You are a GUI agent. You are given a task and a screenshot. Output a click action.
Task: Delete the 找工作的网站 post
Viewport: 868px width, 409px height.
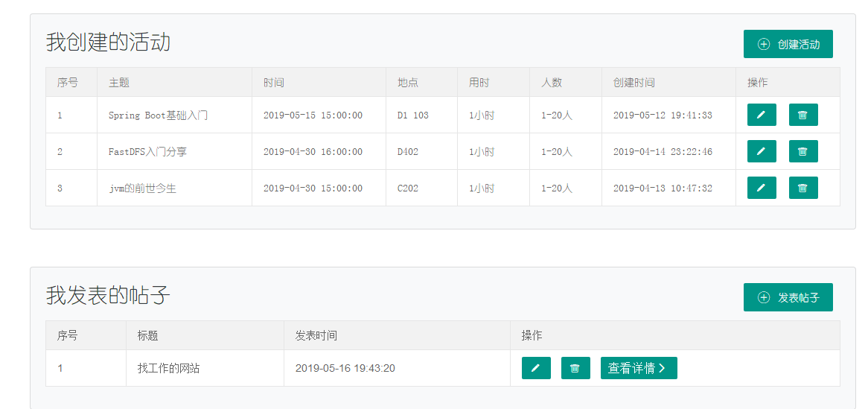point(575,368)
